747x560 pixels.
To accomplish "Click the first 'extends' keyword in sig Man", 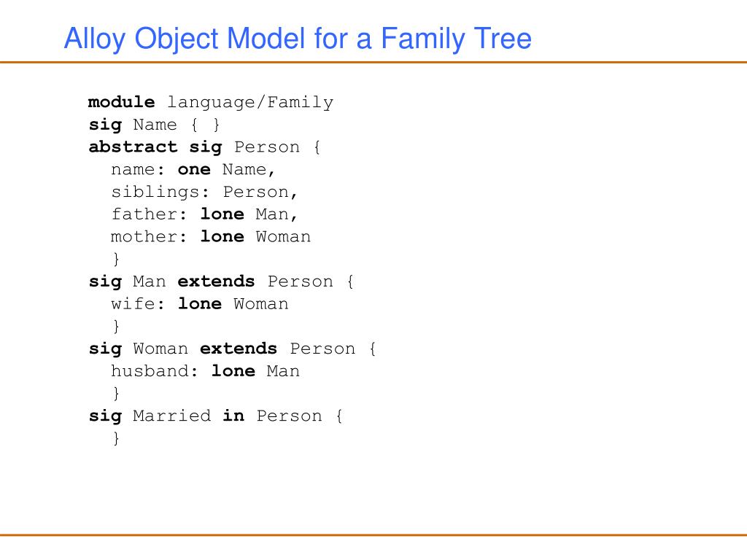I will coord(216,281).
